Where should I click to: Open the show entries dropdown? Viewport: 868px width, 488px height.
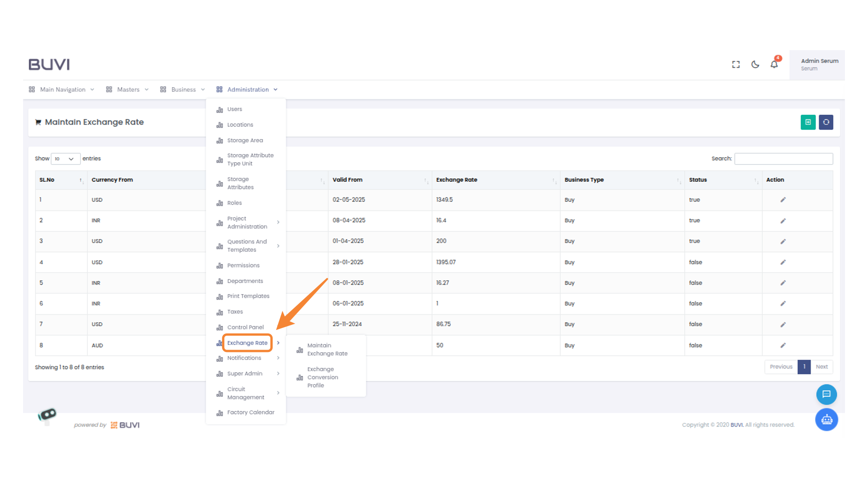coord(66,159)
